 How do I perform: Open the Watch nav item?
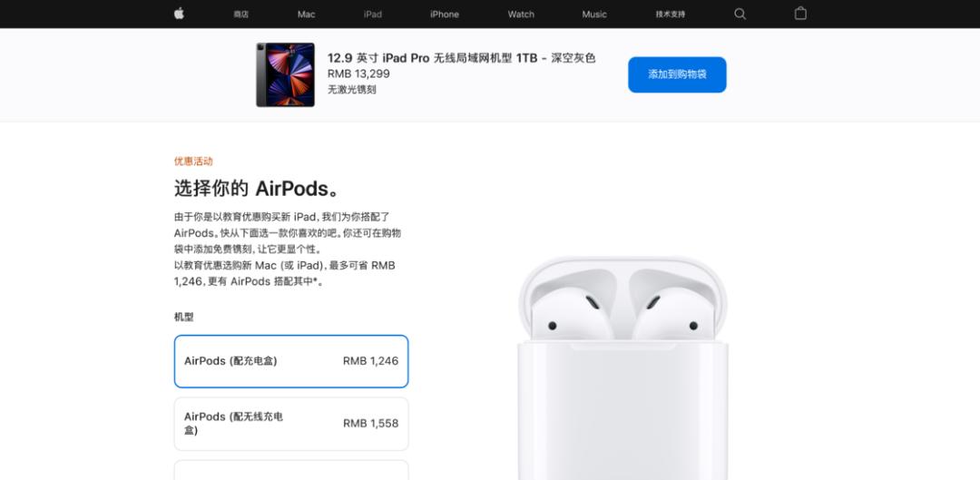(x=521, y=14)
